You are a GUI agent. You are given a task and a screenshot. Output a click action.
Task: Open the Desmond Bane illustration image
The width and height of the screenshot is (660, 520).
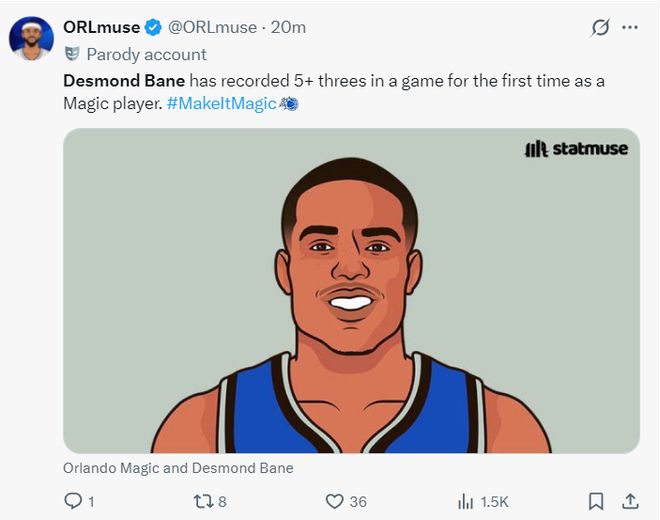point(351,300)
